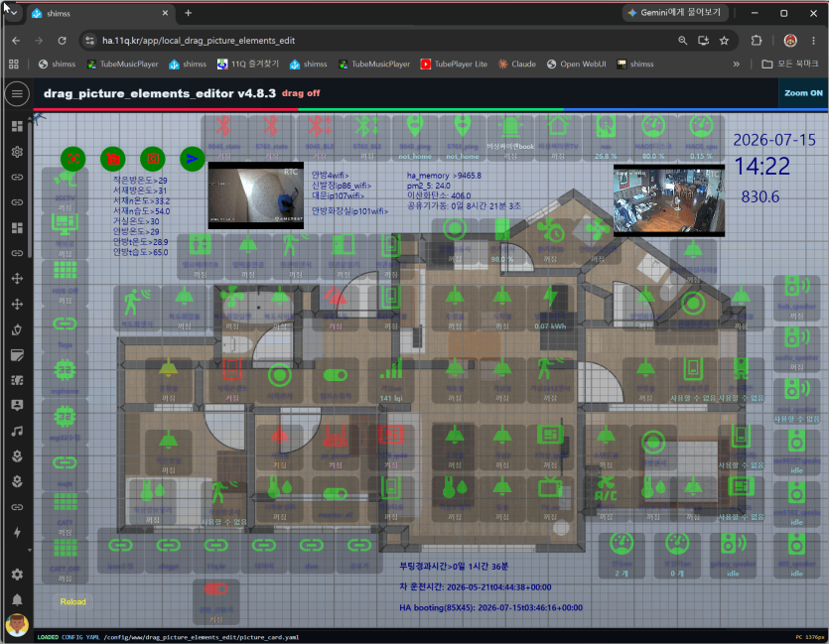The image size is (829, 644).
Task: Click the browser page reload button
Action: point(63,41)
